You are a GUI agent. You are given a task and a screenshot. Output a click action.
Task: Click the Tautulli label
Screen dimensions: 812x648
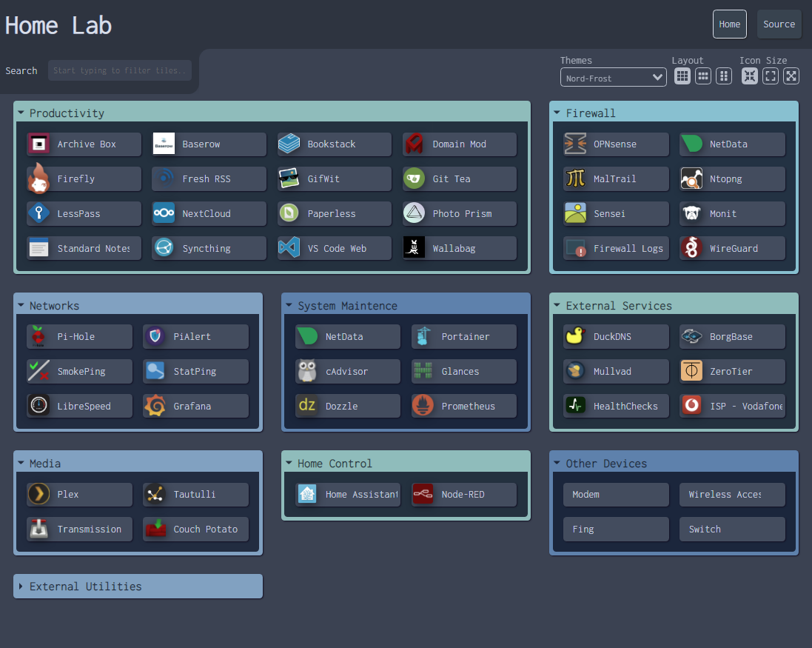194,494
